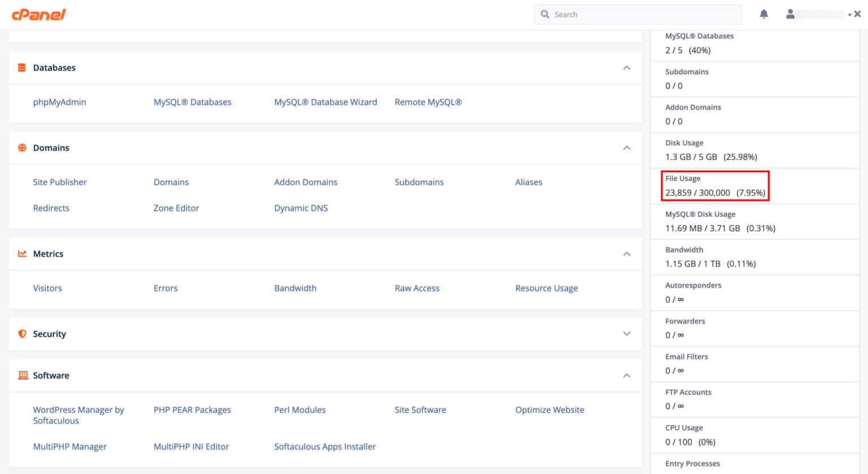Viewport: 868px width, 474px height.
Task: Select the File Usage statistic in sidebar
Action: (x=715, y=186)
